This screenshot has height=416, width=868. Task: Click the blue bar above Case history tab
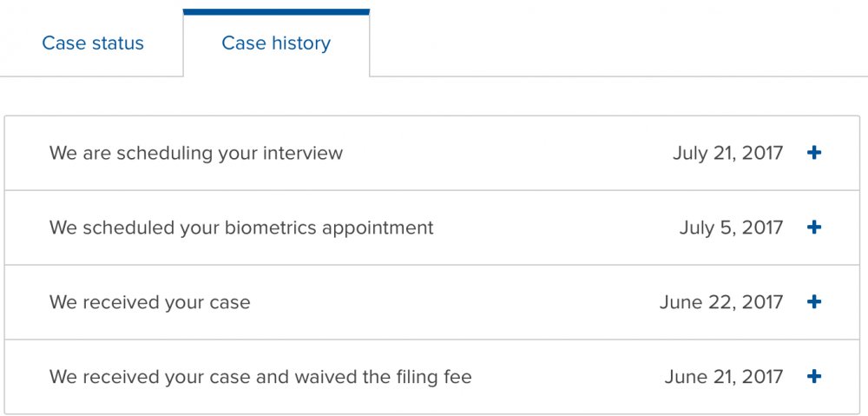click(x=276, y=12)
